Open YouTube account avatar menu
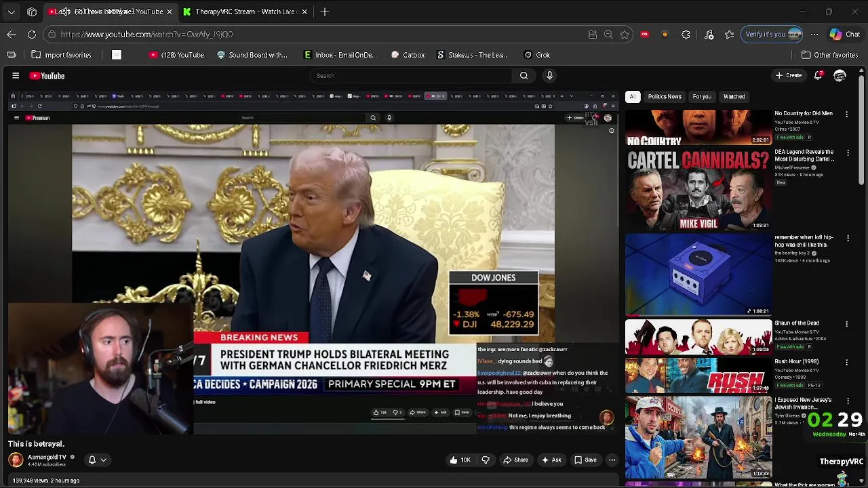Image resolution: width=868 pixels, height=488 pixels. [840, 76]
